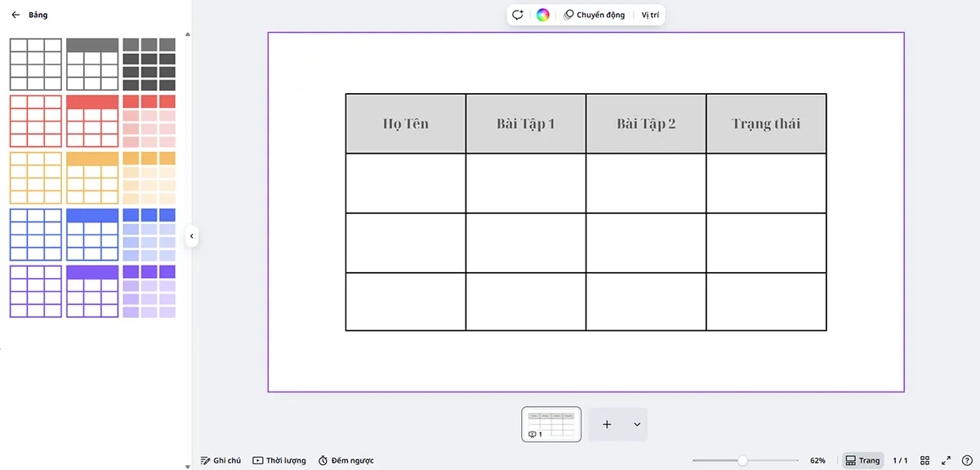Insert gray table with header row
980x470 pixels.
pos(92,64)
